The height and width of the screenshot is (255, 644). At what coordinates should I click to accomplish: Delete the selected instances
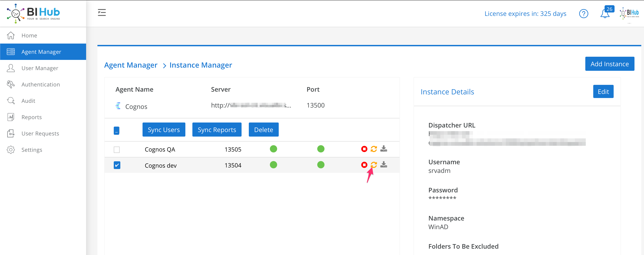click(264, 130)
